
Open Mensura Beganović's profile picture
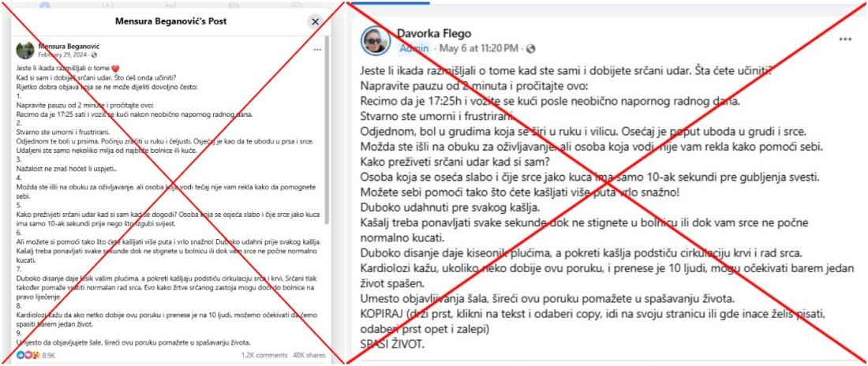25,50
